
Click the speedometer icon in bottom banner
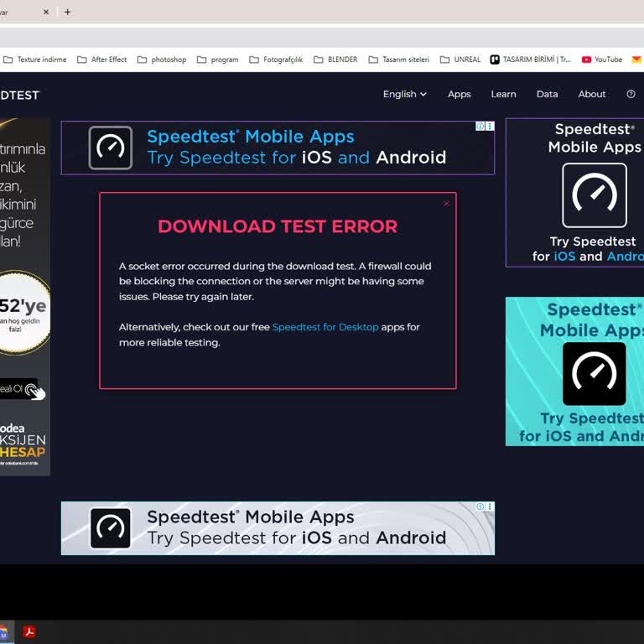[x=111, y=528]
